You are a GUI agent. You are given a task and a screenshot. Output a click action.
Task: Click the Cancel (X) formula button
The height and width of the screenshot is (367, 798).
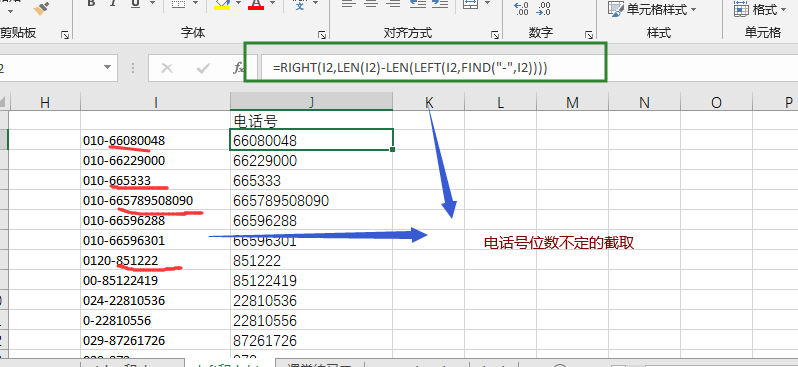[x=166, y=68]
